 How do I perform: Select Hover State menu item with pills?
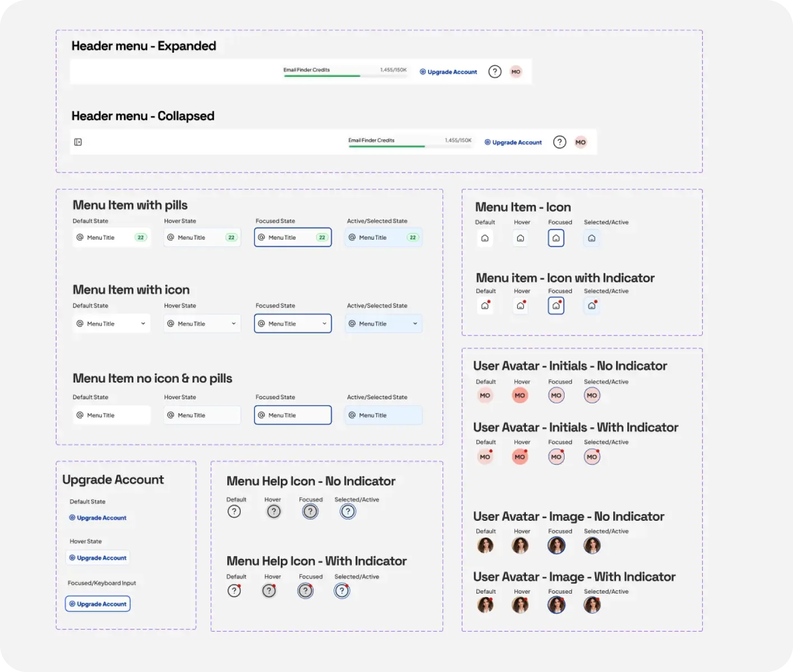coord(202,237)
